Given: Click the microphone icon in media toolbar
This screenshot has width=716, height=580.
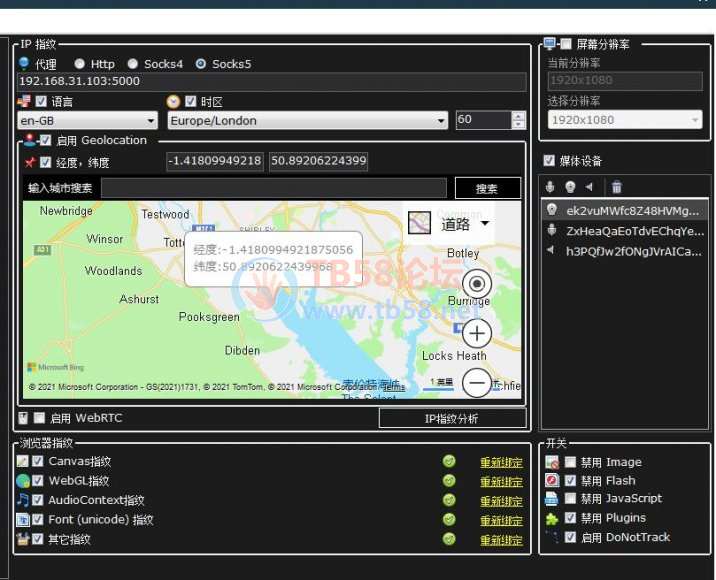Looking at the screenshot, I should [550, 187].
